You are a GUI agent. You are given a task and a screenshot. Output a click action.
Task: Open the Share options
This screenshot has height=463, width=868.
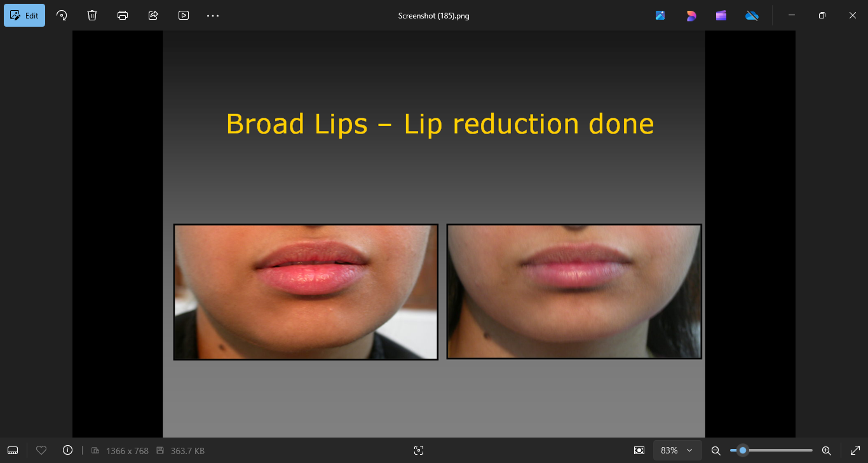click(153, 15)
